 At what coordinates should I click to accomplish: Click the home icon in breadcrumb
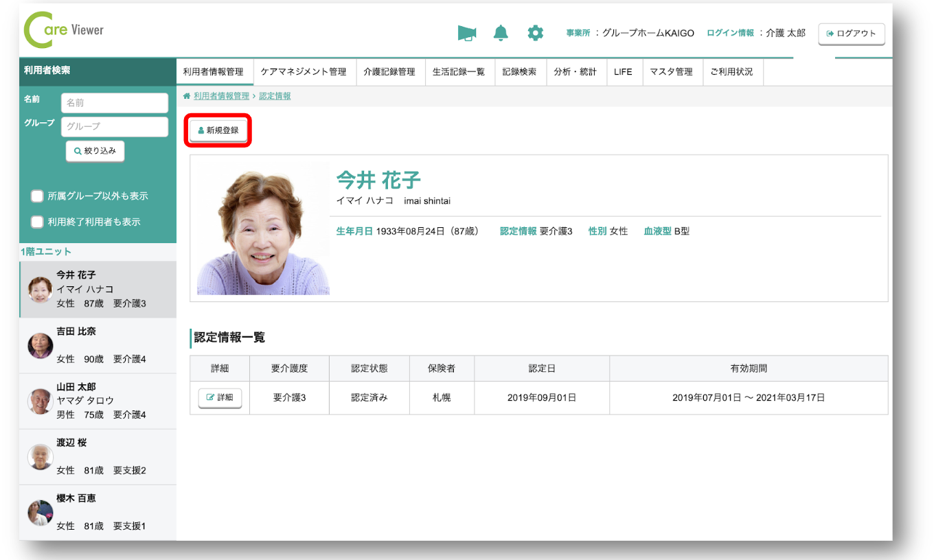(x=187, y=96)
